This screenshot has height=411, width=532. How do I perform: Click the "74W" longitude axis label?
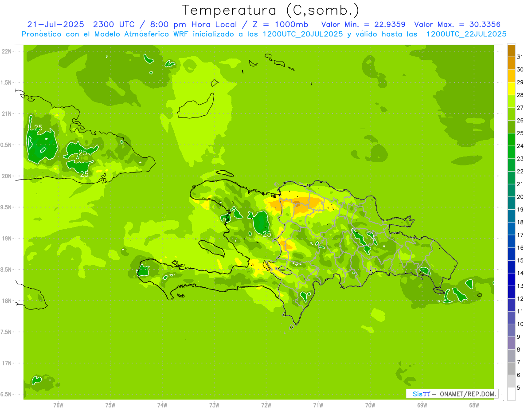tap(162, 405)
